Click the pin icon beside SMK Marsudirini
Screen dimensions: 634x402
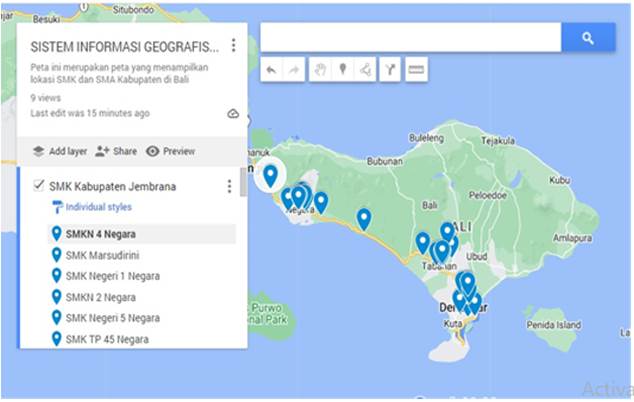pos(57,255)
